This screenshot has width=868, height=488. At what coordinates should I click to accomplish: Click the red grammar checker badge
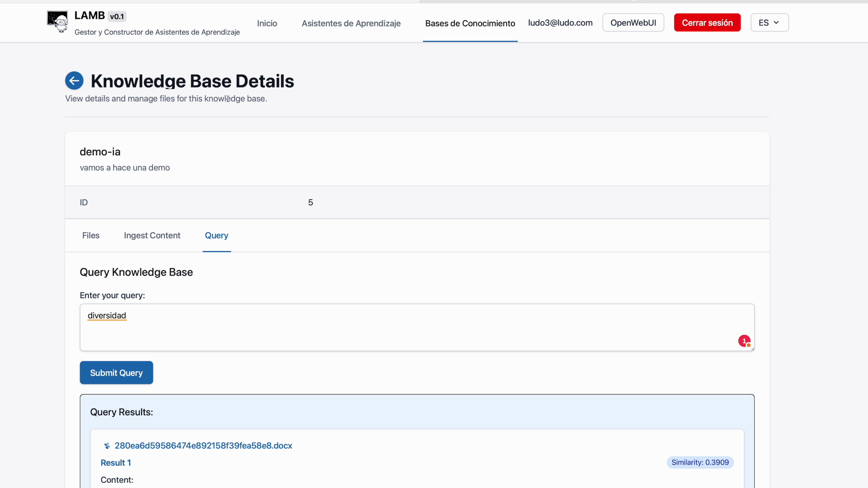tap(744, 341)
